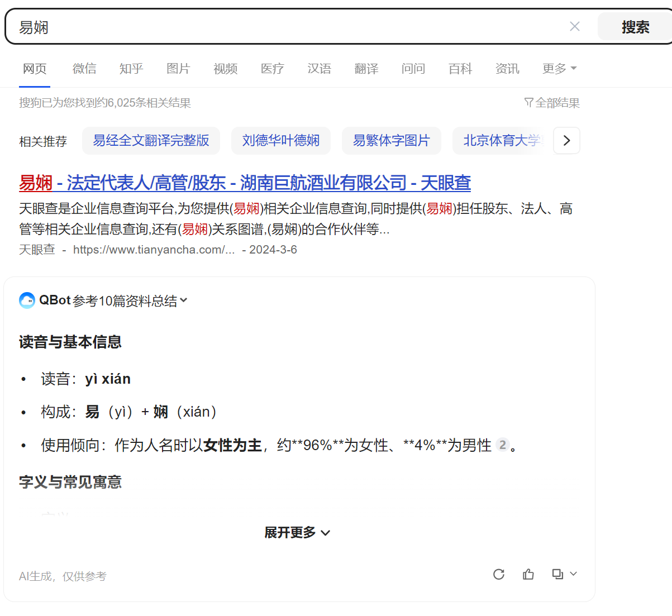The image size is (672, 616).
Task: Open citation reference number 2
Action: click(x=503, y=445)
